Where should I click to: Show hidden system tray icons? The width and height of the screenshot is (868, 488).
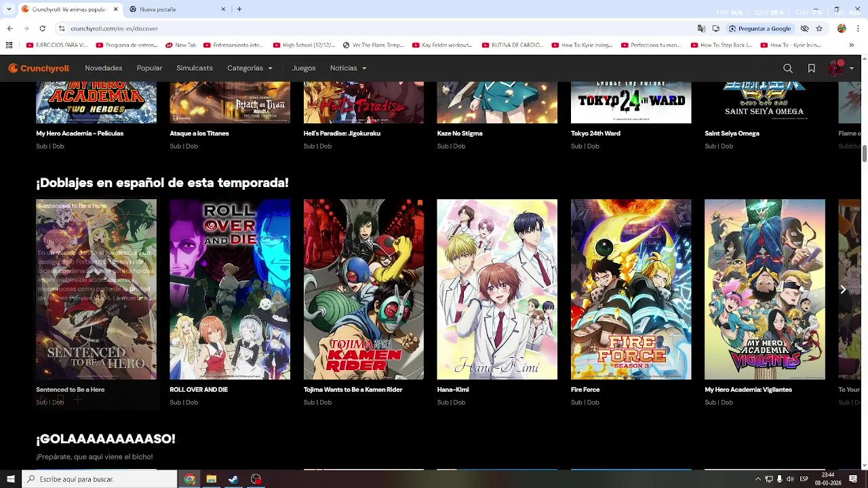(757, 479)
